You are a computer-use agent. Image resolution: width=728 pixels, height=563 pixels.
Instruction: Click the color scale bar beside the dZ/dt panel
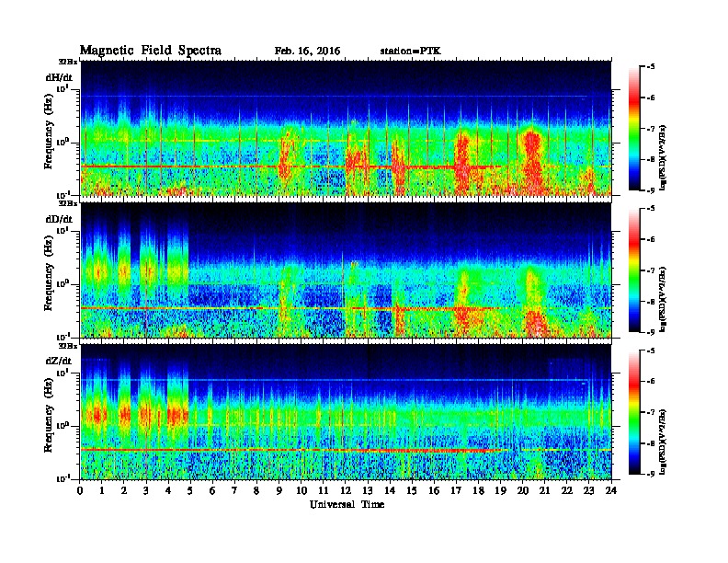pyautogui.click(x=634, y=412)
